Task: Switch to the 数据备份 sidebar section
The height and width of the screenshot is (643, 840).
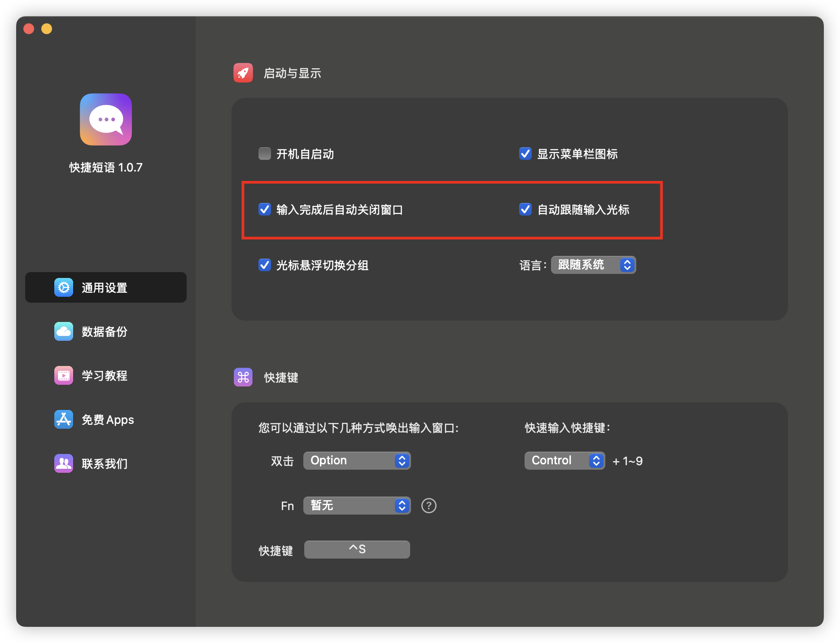Action: [105, 331]
